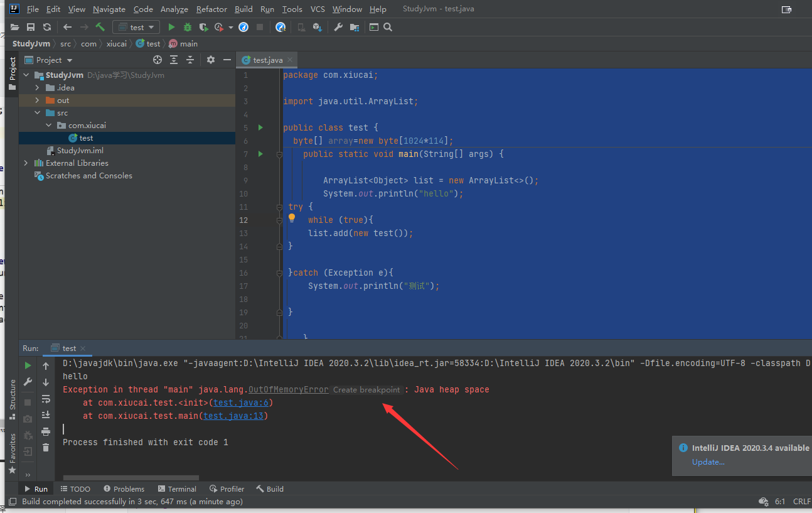Click the Run console horizontal scrollbar
This screenshot has width=812, height=513.
tap(131, 478)
